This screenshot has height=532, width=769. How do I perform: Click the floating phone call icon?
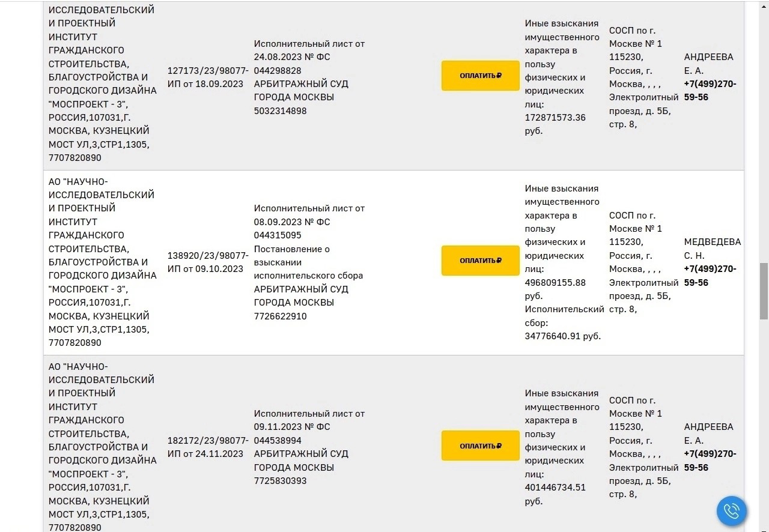coord(731,511)
